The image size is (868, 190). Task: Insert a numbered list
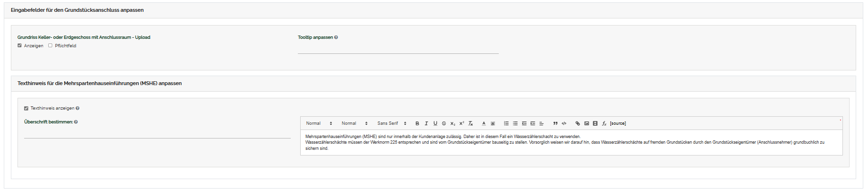[x=506, y=123]
